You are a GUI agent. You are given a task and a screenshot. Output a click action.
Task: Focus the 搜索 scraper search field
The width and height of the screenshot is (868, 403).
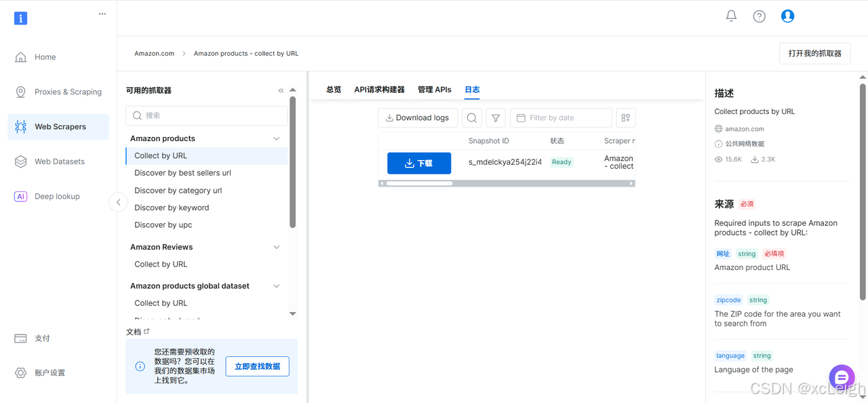(x=207, y=116)
